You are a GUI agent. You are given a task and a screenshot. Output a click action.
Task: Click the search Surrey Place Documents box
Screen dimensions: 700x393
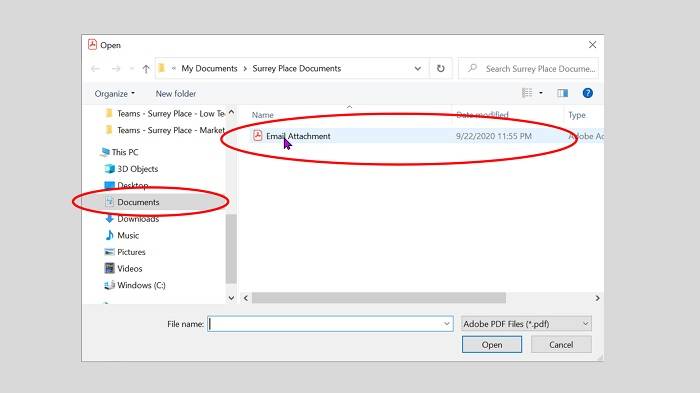[x=529, y=68]
